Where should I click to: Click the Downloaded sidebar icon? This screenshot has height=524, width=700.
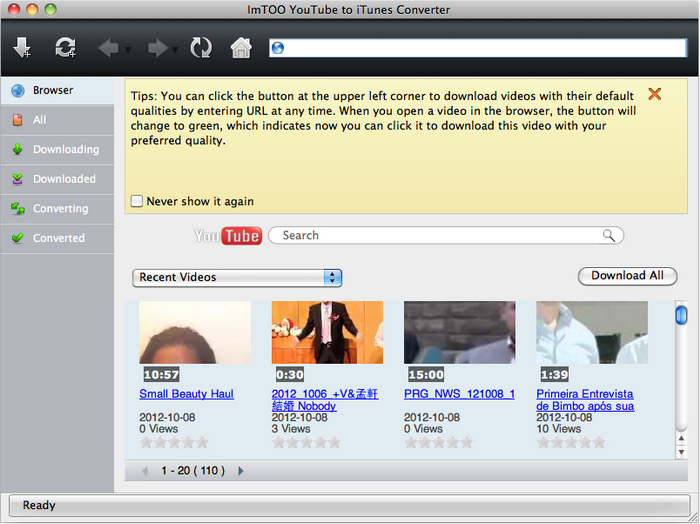tap(17, 179)
